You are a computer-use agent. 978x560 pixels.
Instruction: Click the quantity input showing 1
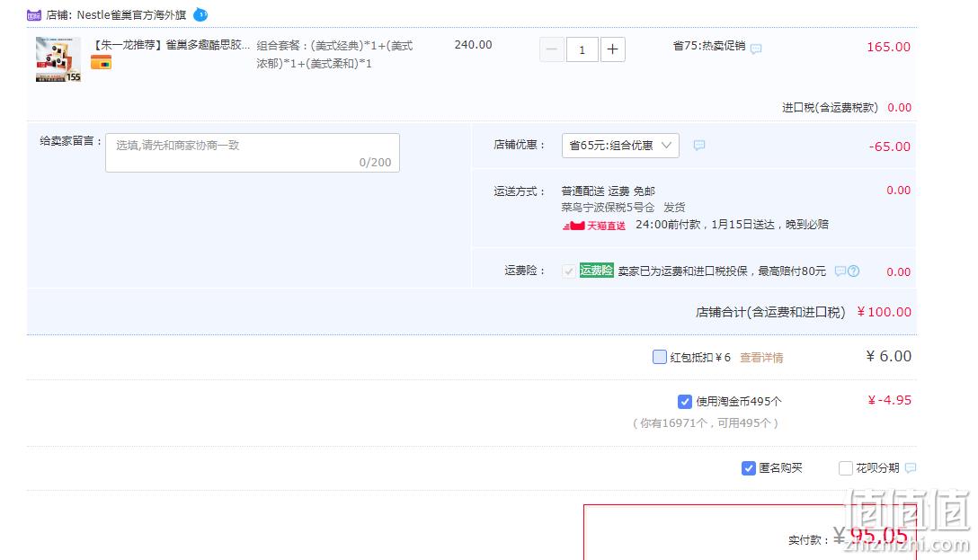point(582,49)
